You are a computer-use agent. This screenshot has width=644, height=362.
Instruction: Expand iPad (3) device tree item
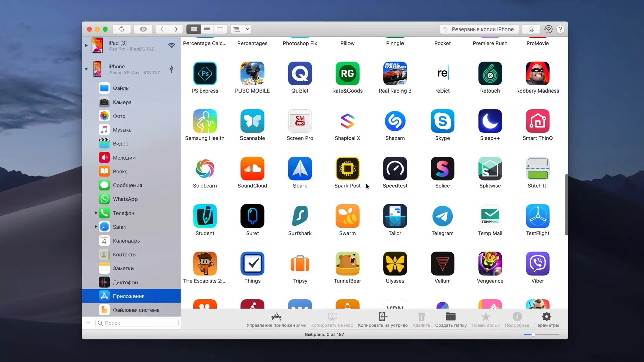86,46
